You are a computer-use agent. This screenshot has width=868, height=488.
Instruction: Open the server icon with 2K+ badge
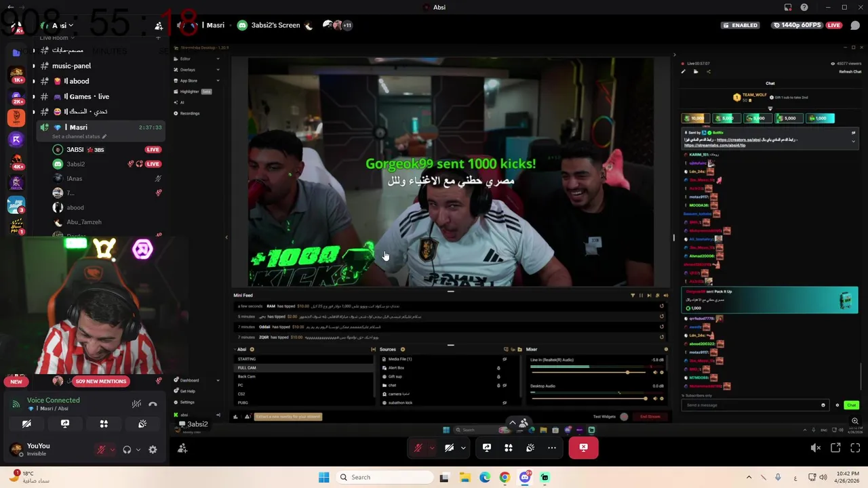(x=16, y=96)
